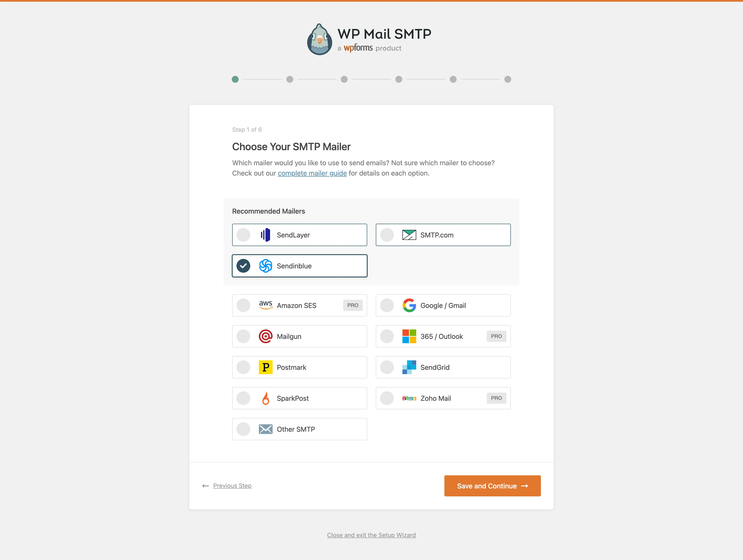Image resolution: width=743 pixels, height=560 pixels.
Task: Deselect the checked Sendinblue mailer
Action: 243,266
